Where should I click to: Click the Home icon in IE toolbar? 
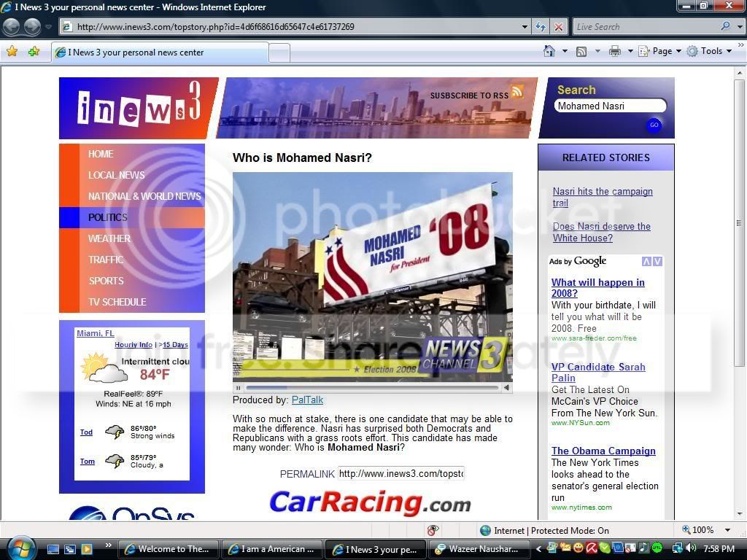click(x=549, y=51)
